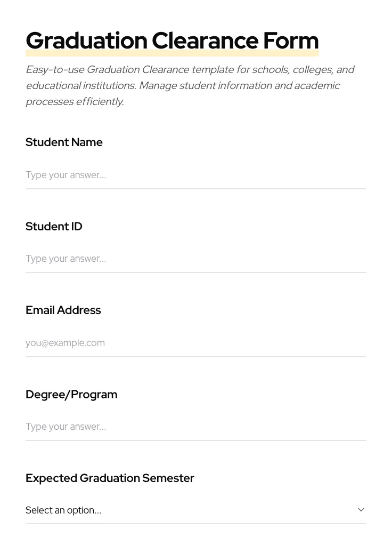The height and width of the screenshot is (546, 392).
Task: Click the "you@example.com" placeholder text
Action: 65,343
